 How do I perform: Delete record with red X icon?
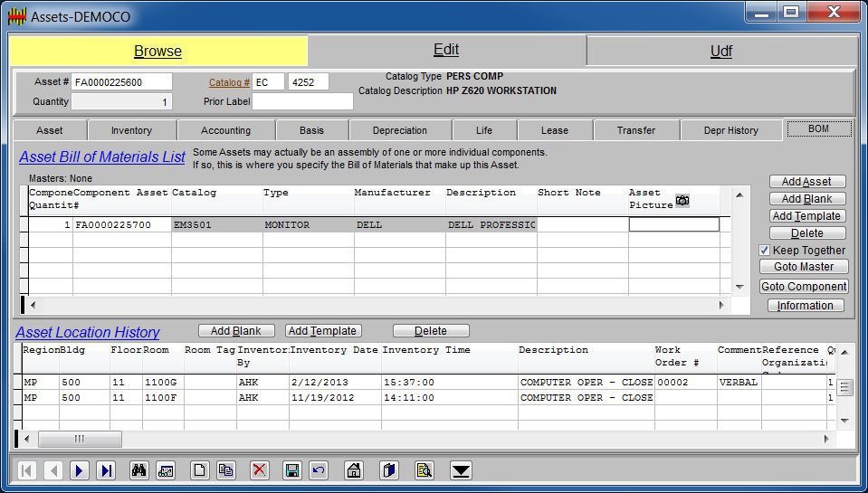[x=259, y=470]
